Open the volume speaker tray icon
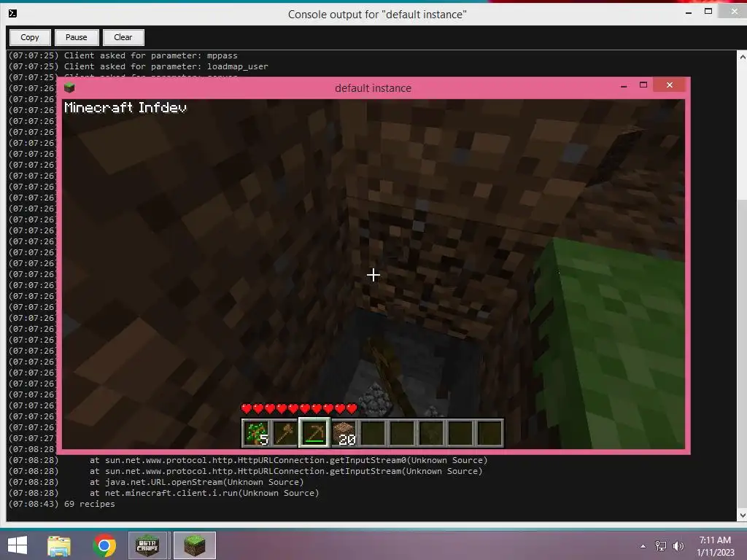 point(678,546)
